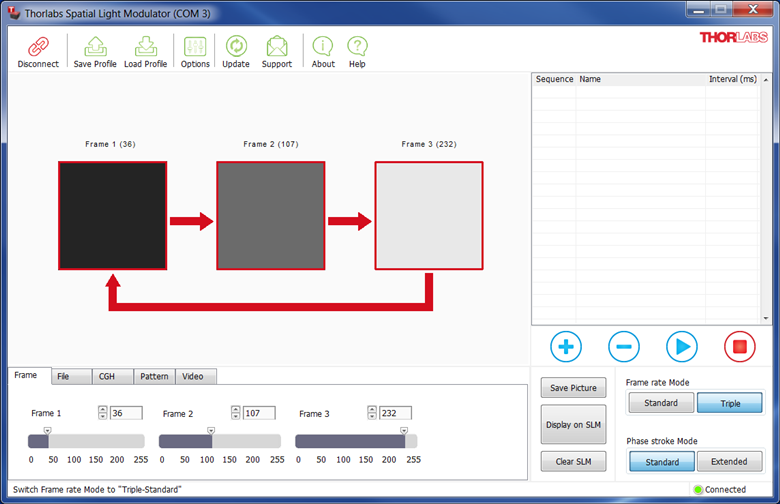Stop the sequence with the red stop button
Image resolution: width=780 pixels, height=504 pixels.
tap(739, 346)
